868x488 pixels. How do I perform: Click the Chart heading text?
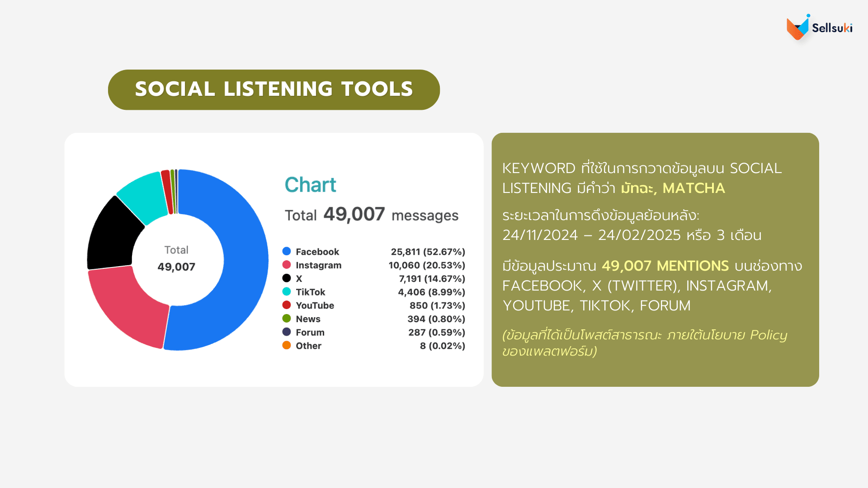coord(310,185)
